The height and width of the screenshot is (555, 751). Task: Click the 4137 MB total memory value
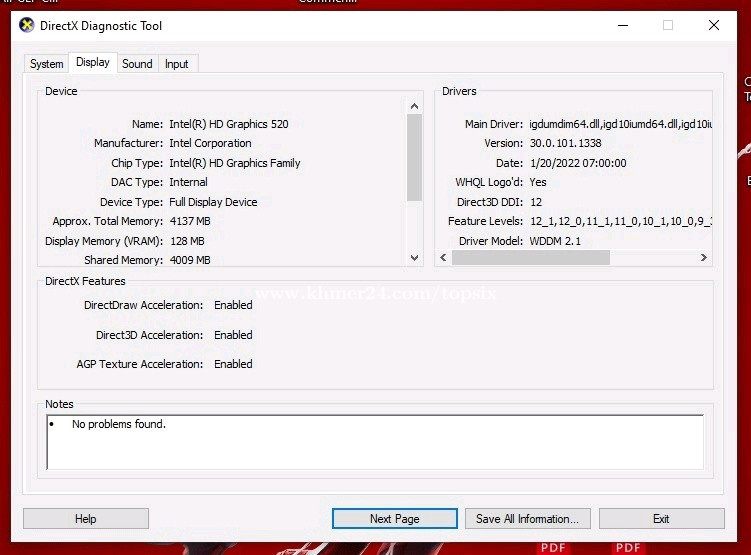pos(190,221)
